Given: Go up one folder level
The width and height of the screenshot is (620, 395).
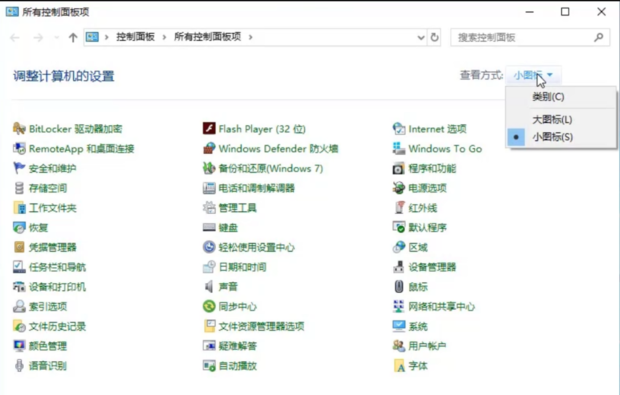Looking at the screenshot, I should click(73, 38).
